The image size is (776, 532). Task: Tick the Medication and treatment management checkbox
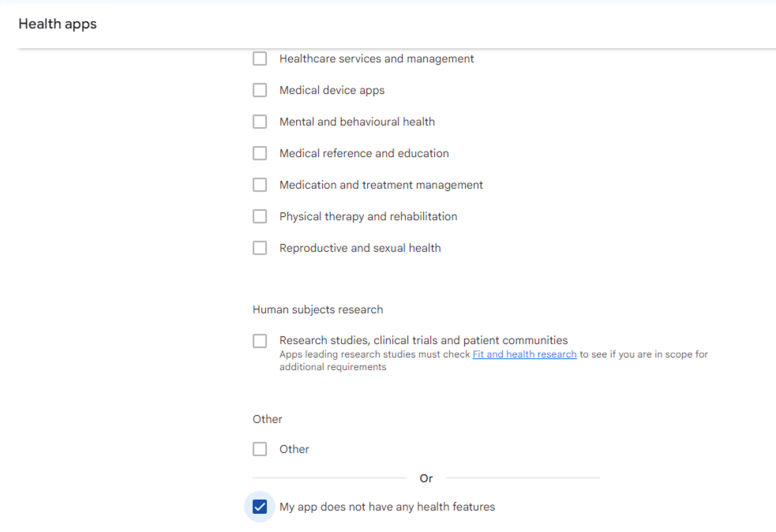(x=260, y=185)
